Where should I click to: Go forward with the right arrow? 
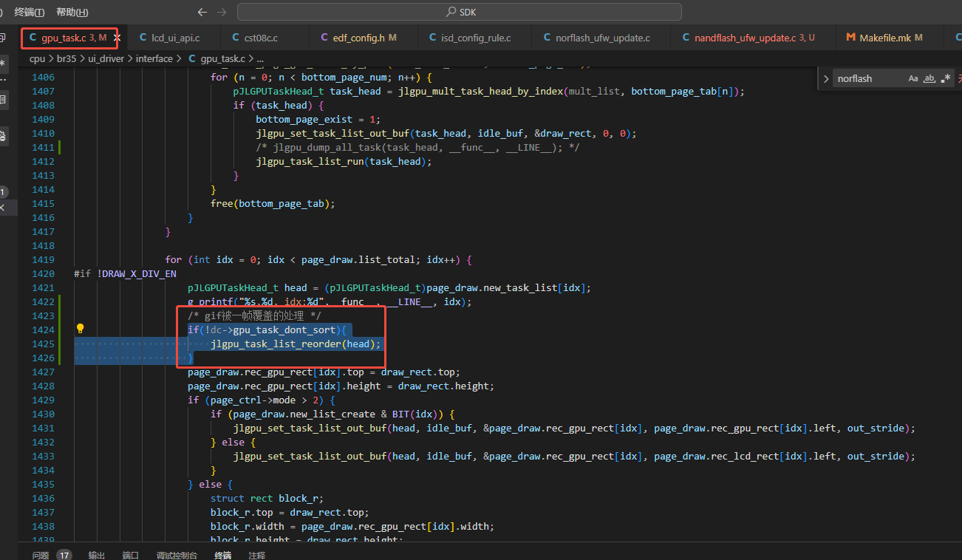(222, 12)
